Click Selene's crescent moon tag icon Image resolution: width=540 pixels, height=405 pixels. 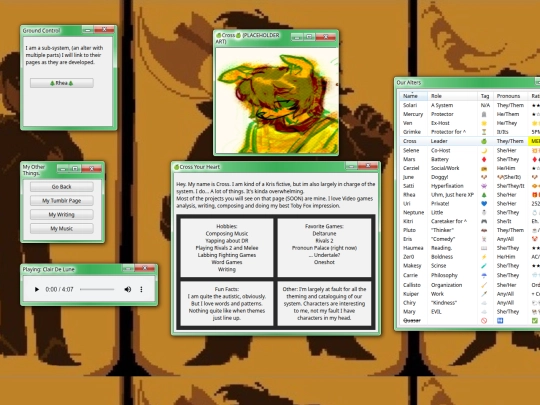click(x=484, y=150)
